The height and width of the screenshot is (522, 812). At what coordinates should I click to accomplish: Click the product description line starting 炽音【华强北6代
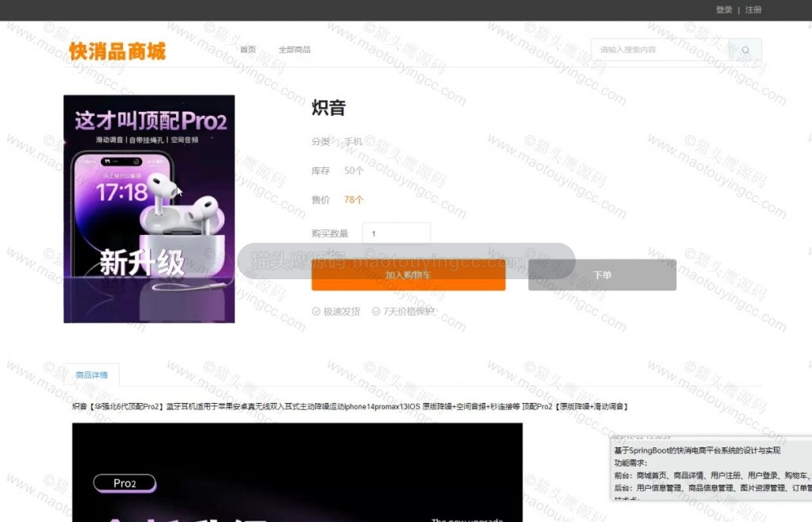pyautogui.click(x=350, y=406)
